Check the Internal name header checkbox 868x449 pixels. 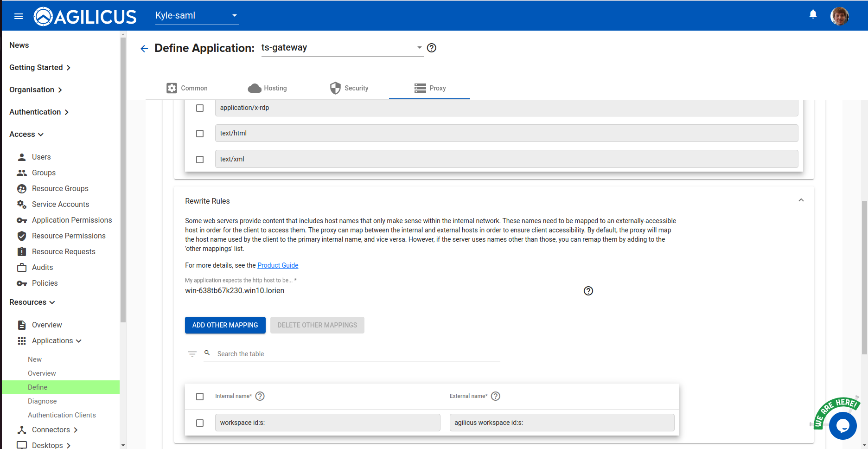200,396
